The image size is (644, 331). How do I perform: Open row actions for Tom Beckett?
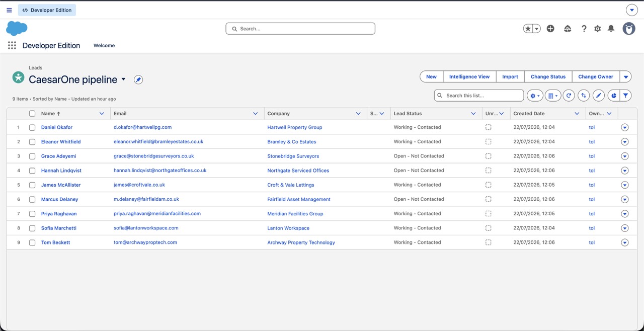(x=625, y=243)
